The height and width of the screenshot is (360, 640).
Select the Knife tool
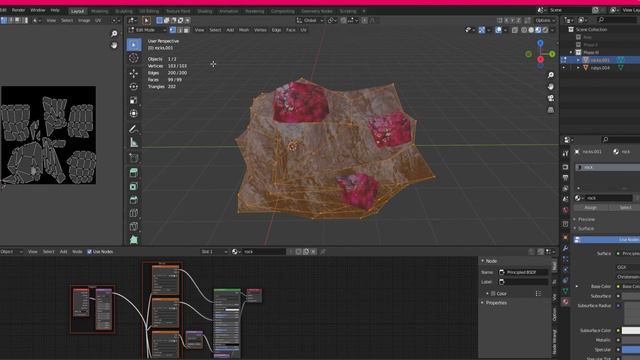134,227
